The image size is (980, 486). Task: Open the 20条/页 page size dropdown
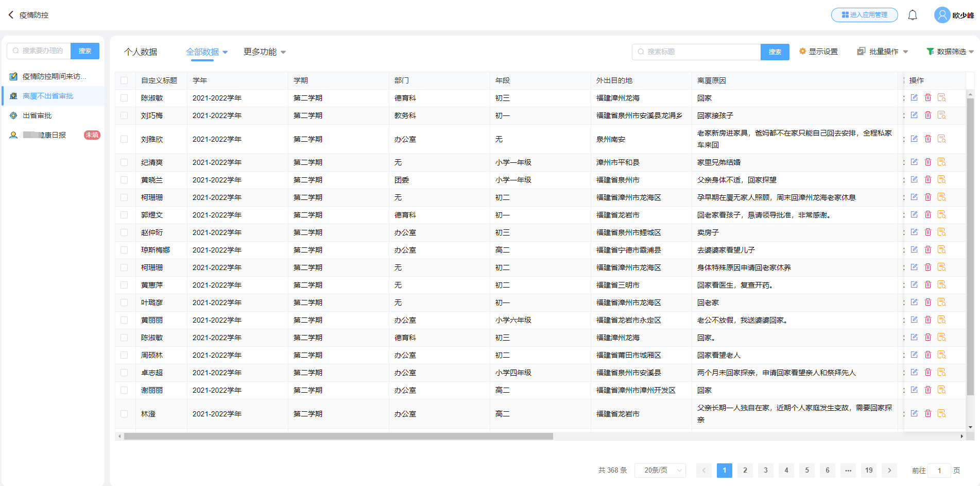660,470
